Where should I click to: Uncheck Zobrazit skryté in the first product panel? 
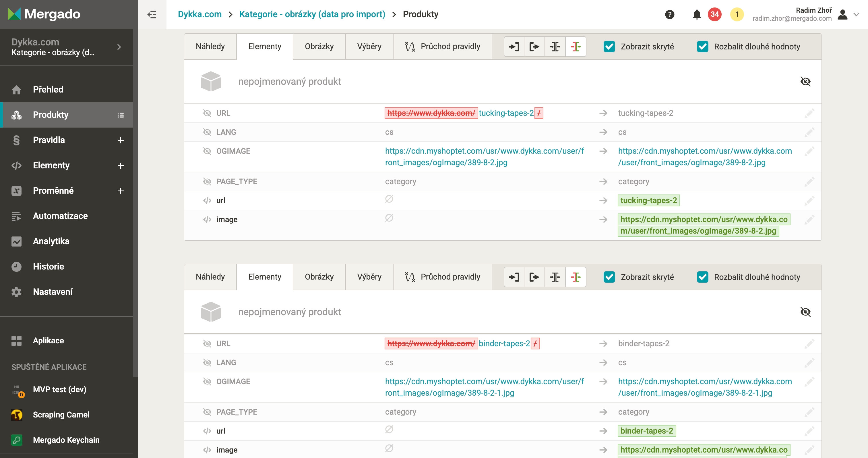pyautogui.click(x=609, y=47)
